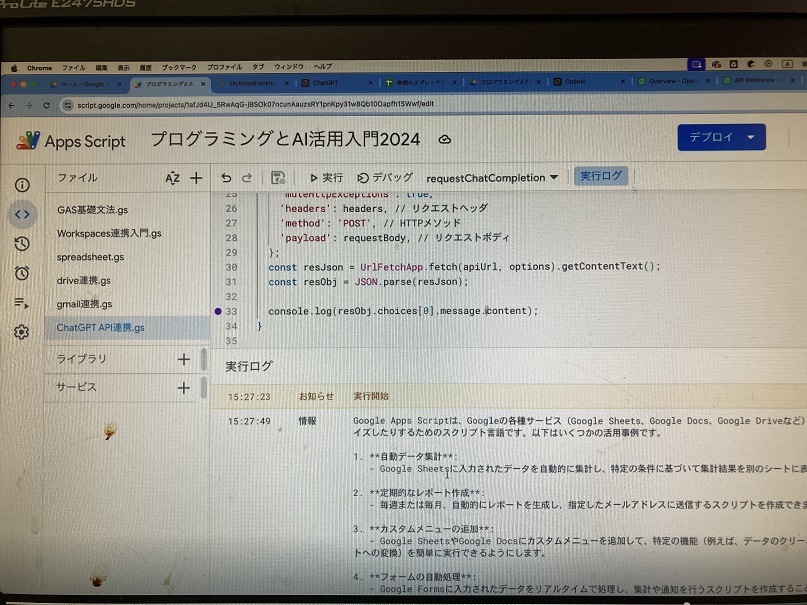807x605 pixels.
Task: Close the OpenAI browser tab
Action: (x=623, y=81)
